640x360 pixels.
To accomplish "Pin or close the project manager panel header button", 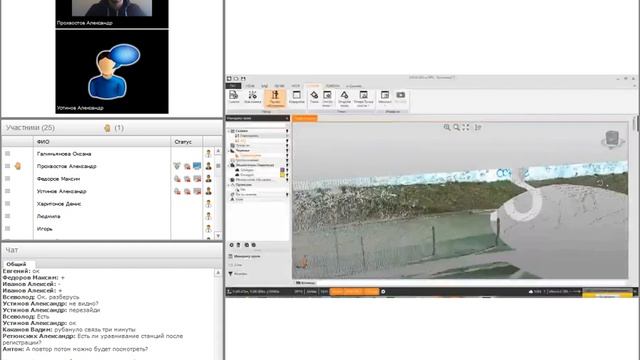I will click(x=287, y=118).
